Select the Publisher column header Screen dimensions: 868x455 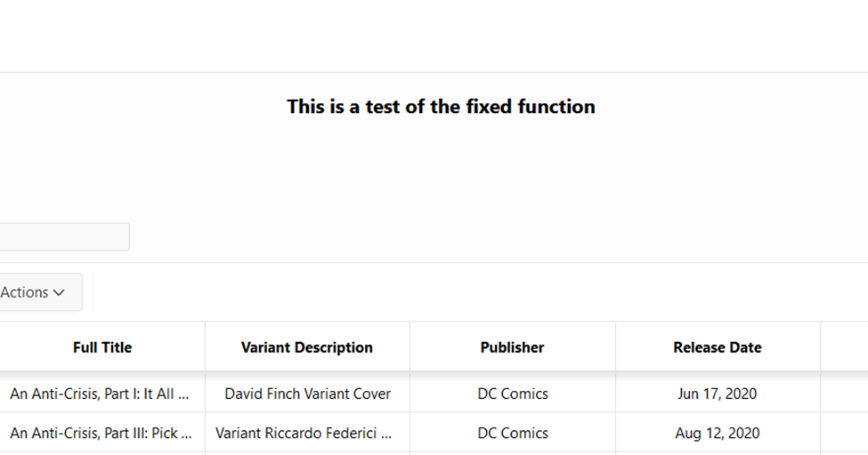[513, 347]
